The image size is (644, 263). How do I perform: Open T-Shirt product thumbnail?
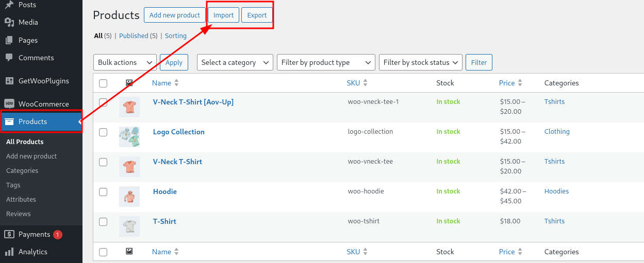click(x=129, y=226)
